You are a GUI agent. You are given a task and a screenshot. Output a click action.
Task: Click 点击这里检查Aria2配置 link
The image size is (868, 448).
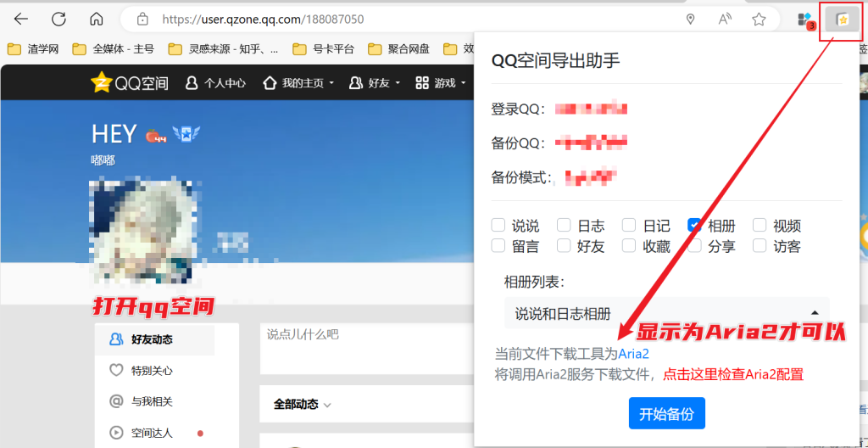[x=733, y=375]
